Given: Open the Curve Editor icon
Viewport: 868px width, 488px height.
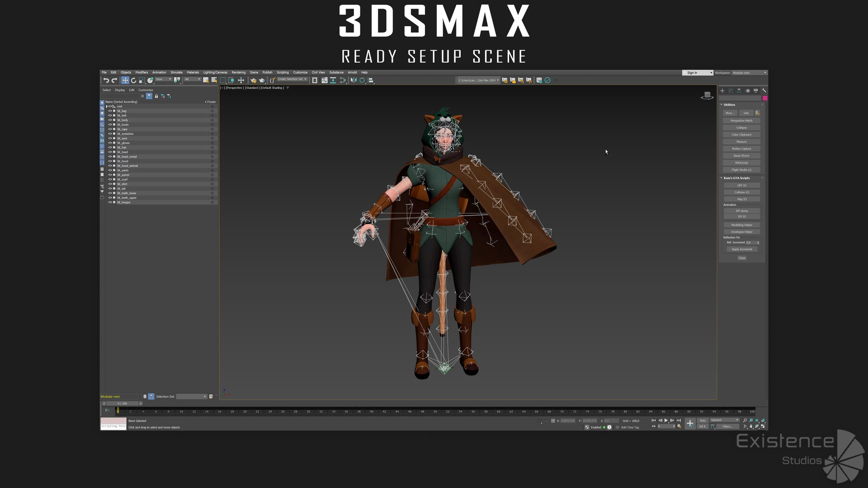Looking at the screenshot, I should coord(324,80).
